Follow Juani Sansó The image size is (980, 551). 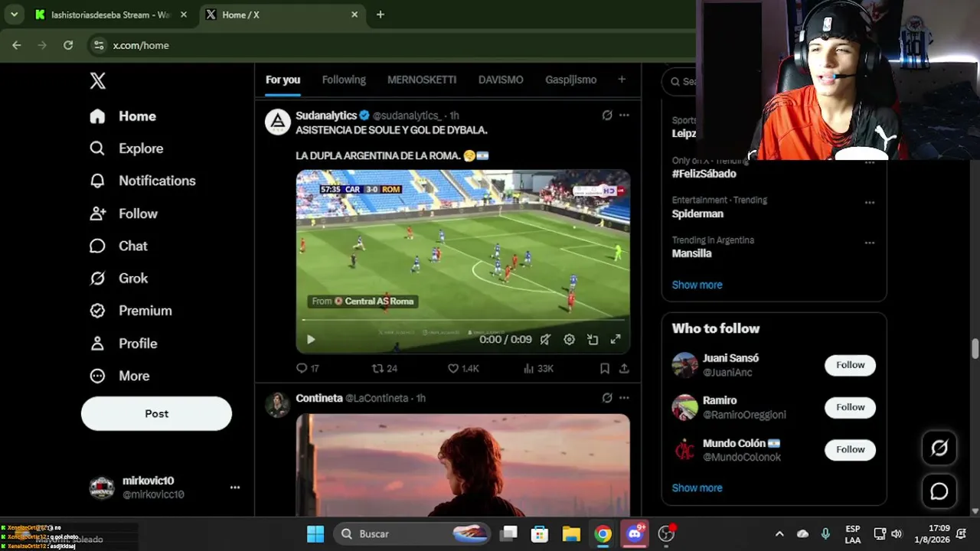pos(850,365)
